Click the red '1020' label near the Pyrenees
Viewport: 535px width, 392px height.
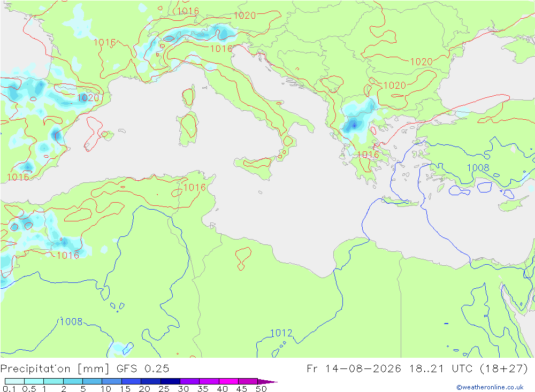coord(88,98)
